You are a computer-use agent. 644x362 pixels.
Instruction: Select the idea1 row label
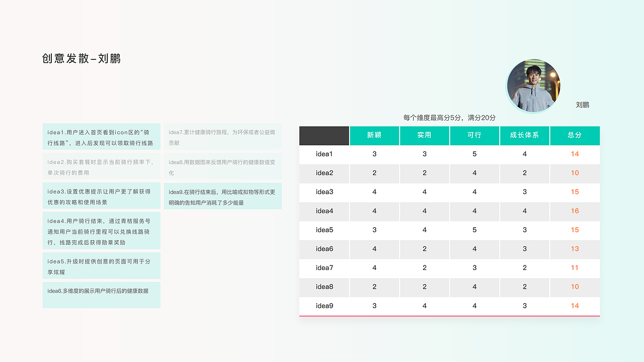(324, 154)
